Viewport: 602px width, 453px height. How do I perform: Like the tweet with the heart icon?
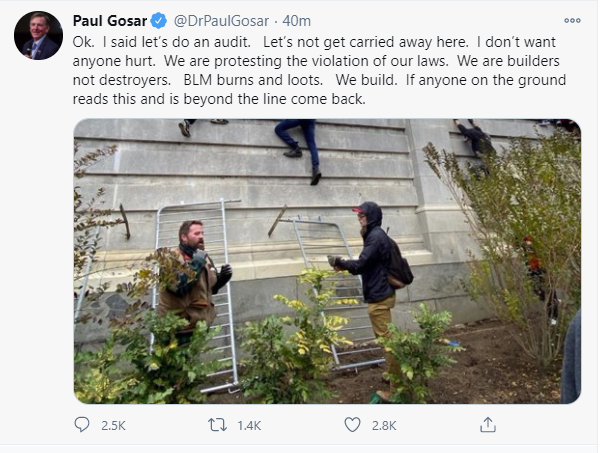(352, 425)
